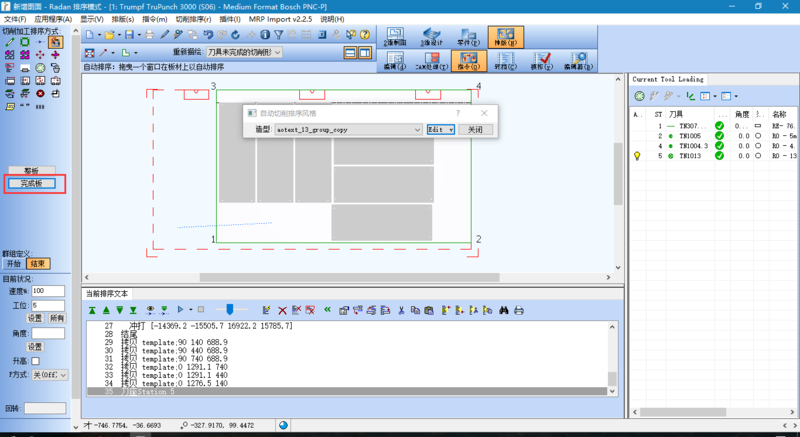Toggle the 升高 checkbox

click(36, 360)
